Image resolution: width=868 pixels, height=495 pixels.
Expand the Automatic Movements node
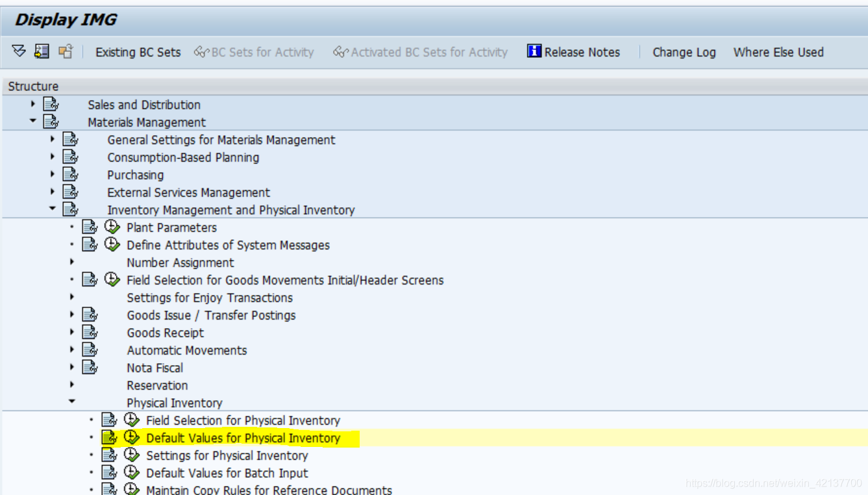(x=71, y=349)
